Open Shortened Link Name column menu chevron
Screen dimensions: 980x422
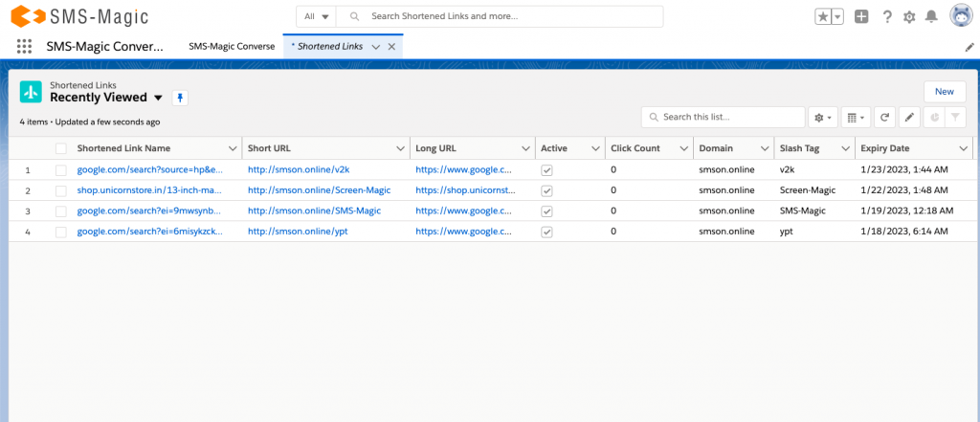(x=233, y=148)
